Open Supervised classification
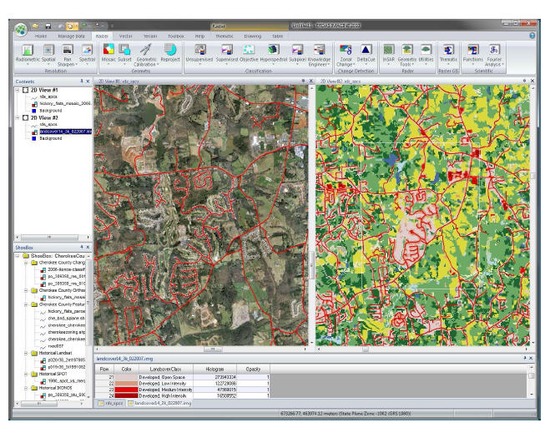 click(227, 54)
